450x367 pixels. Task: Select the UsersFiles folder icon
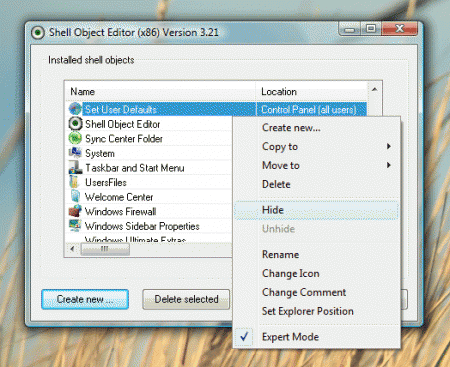point(75,182)
